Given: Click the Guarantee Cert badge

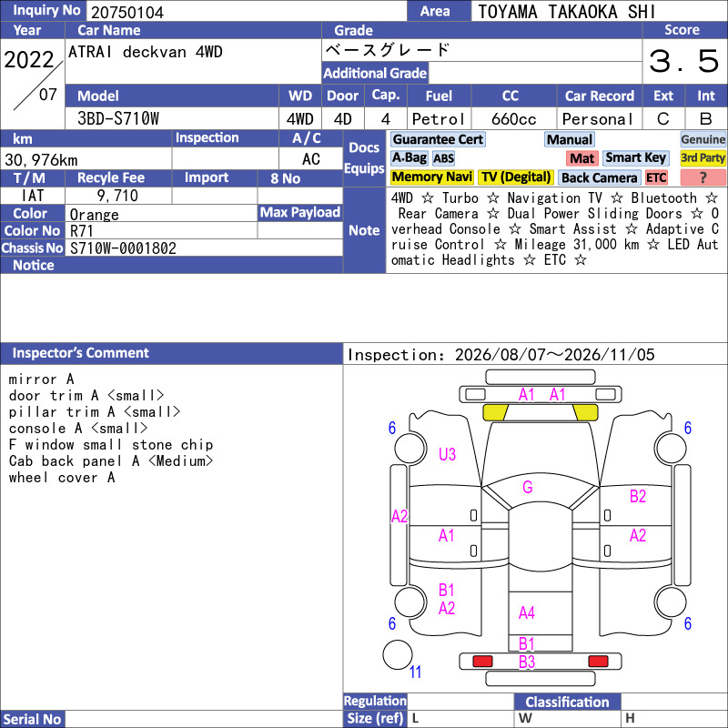Looking at the screenshot, I should click(x=438, y=139).
